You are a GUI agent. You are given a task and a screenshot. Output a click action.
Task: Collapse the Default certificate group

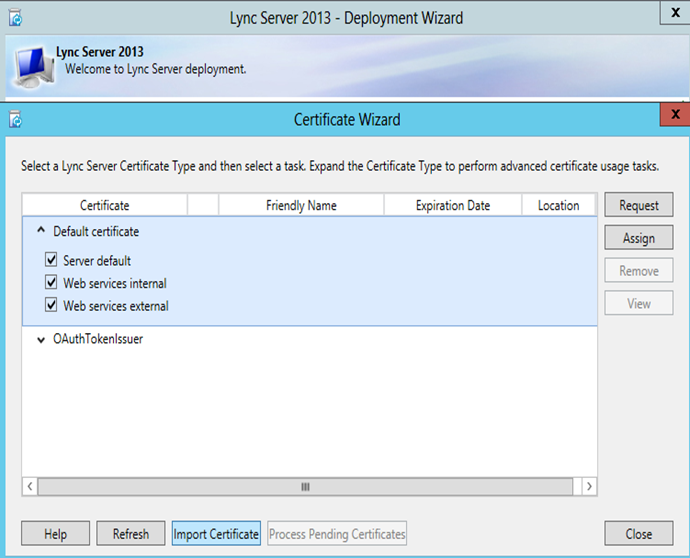pyautogui.click(x=41, y=230)
